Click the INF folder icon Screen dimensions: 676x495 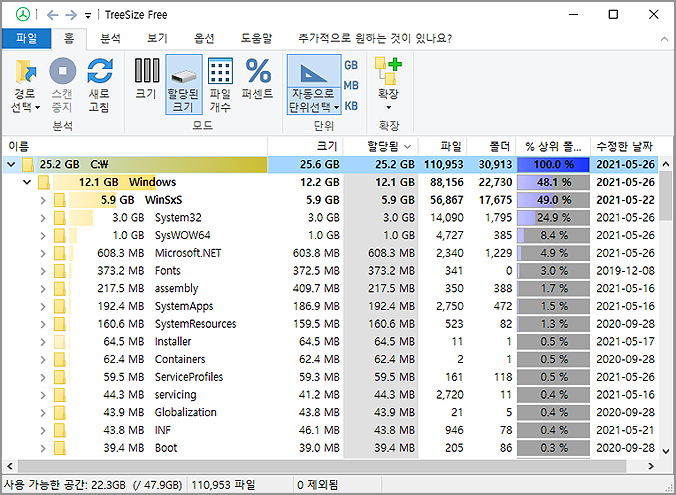click(59, 430)
